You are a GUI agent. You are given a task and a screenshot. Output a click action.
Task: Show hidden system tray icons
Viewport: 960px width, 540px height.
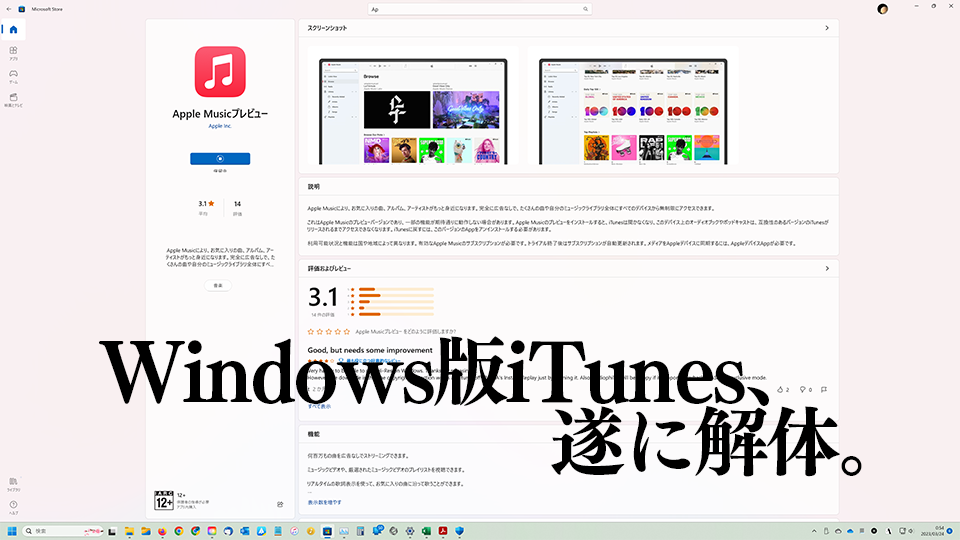click(814, 531)
